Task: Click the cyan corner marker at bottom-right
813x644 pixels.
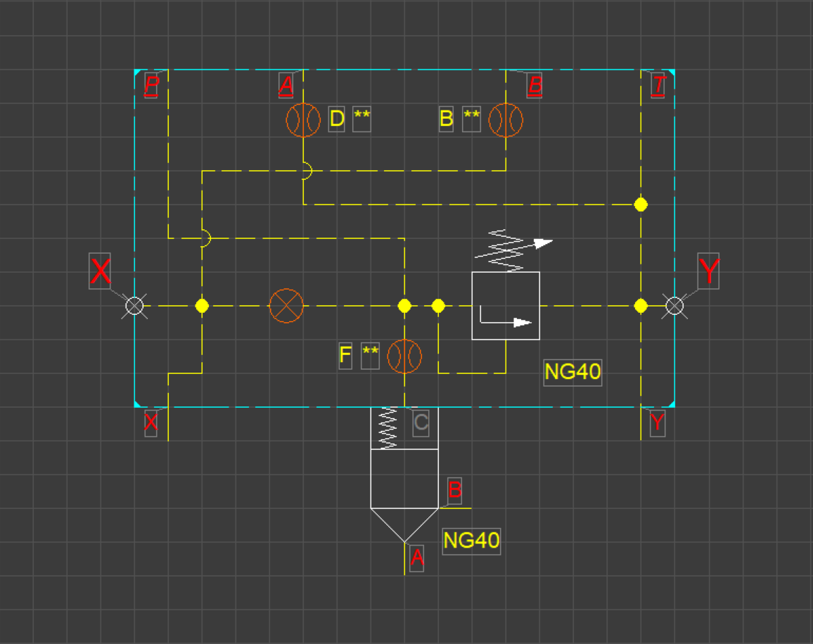Action: (672, 404)
